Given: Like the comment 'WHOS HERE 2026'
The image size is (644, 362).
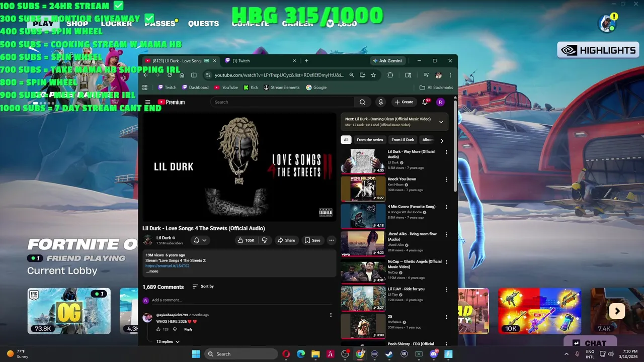Looking at the screenshot, I should click(158, 329).
